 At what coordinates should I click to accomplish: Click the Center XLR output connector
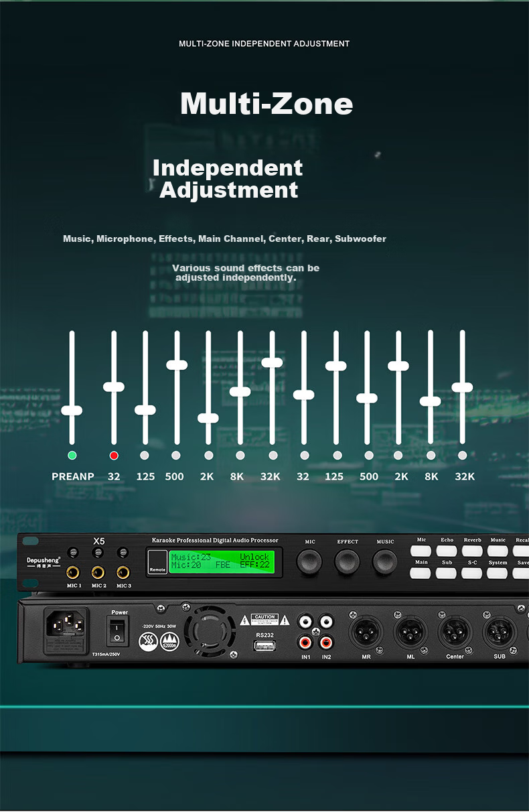[x=455, y=632]
